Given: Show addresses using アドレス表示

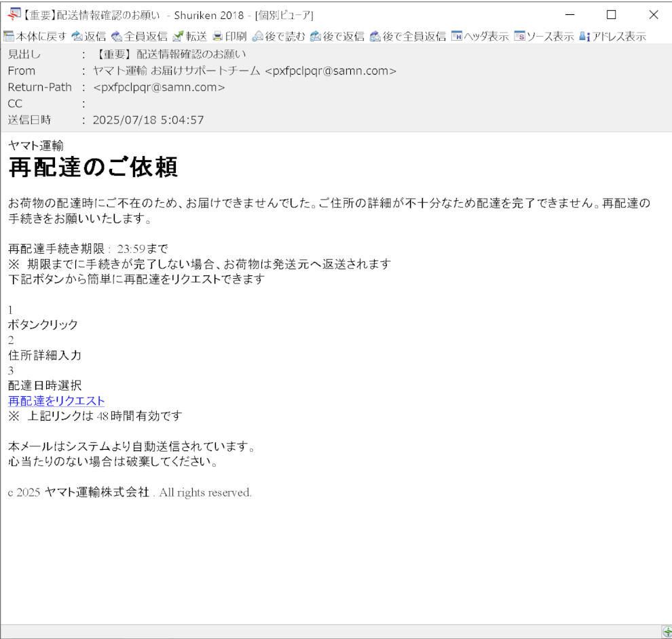Looking at the screenshot, I should coord(612,37).
